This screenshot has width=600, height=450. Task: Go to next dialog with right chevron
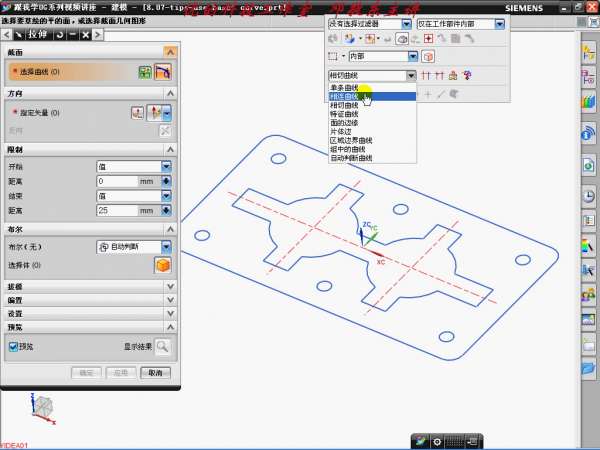[x=98, y=35]
